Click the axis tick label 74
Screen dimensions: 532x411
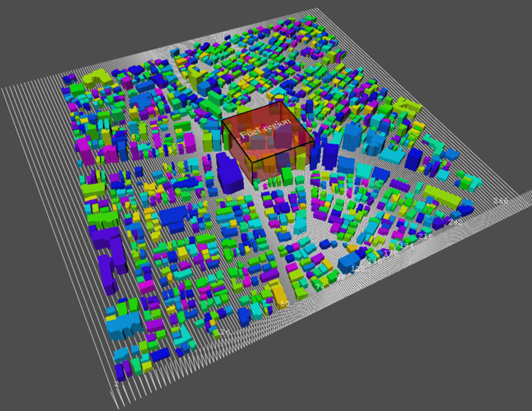(x=319, y=287)
